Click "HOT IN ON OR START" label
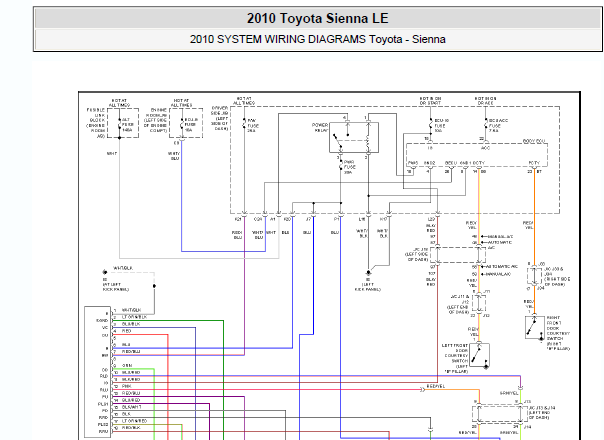 [430, 101]
